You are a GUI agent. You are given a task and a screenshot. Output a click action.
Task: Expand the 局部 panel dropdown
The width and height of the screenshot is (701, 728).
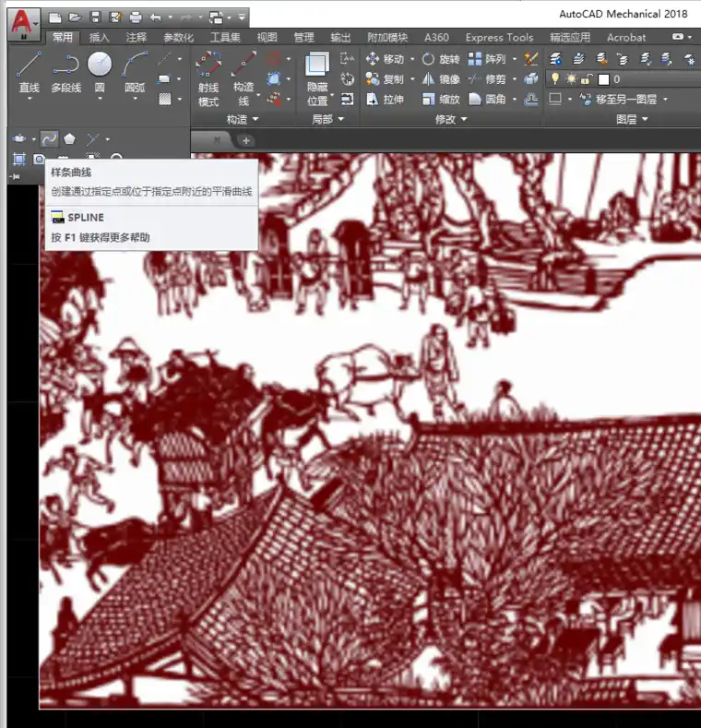tap(327, 119)
